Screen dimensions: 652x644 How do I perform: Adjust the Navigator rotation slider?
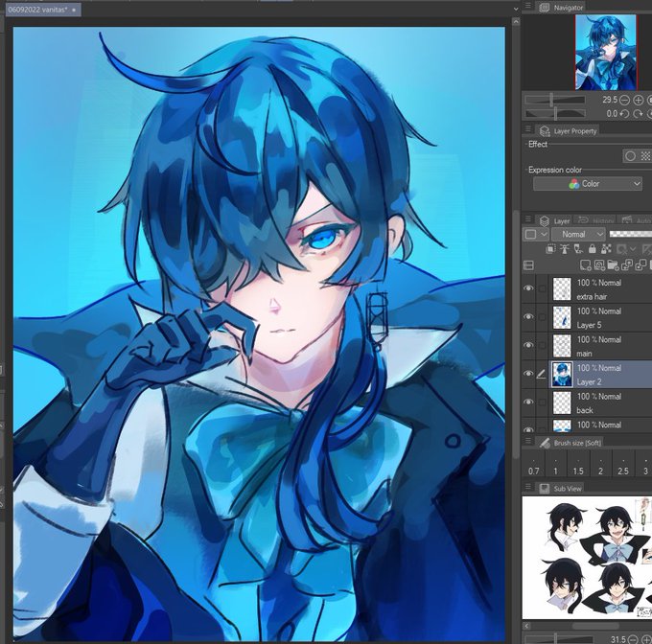click(555, 113)
